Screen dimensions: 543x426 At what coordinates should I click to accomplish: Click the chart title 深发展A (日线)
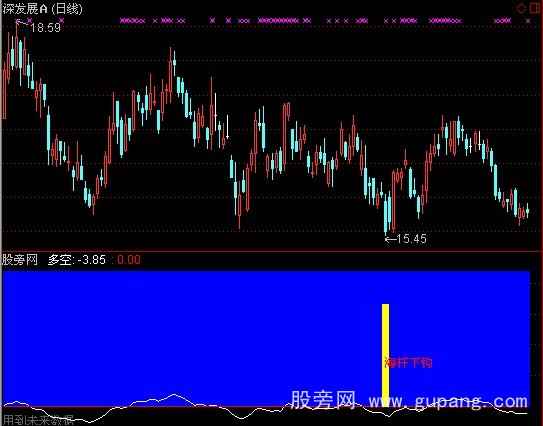42,9
